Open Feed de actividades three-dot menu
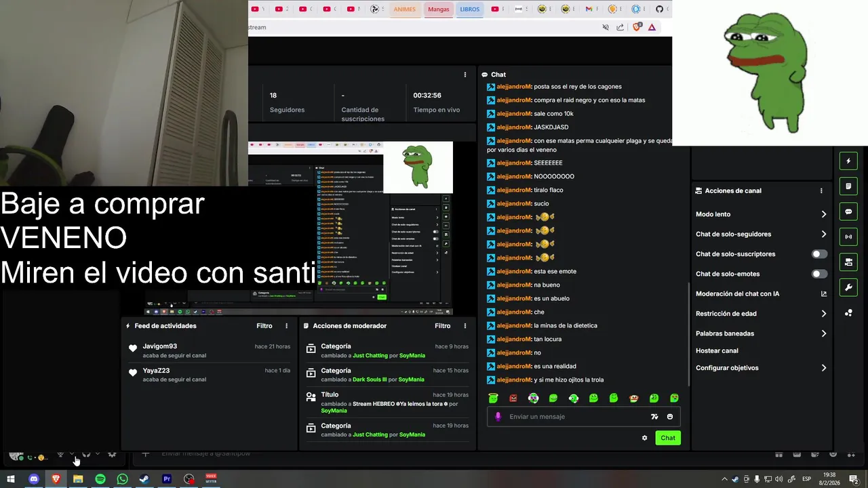 (x=287, y=326)
